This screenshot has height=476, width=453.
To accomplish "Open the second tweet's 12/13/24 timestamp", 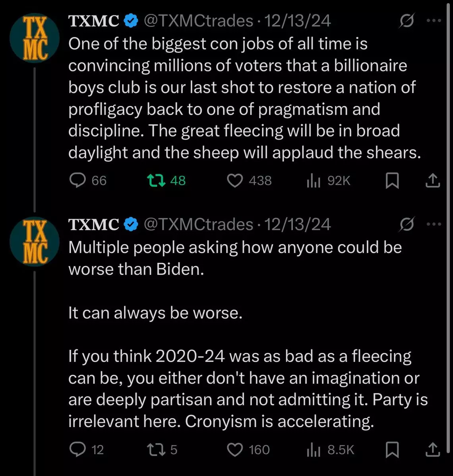I will pos(297,224).
